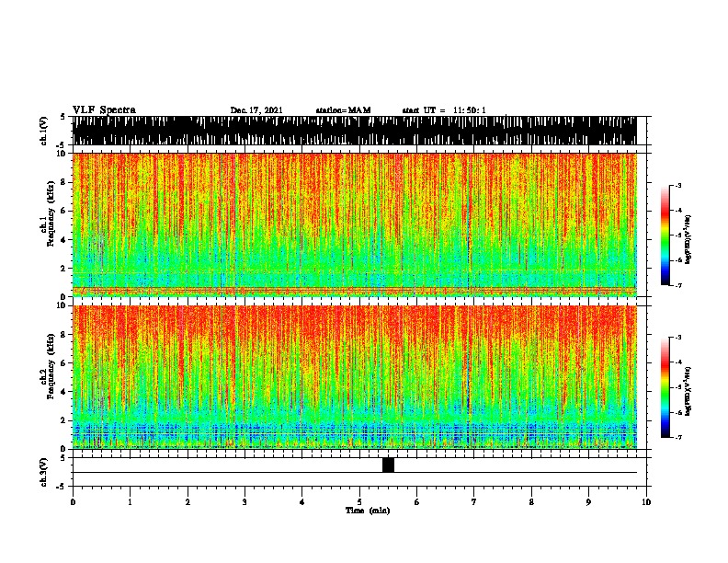Click the ch.1(V) axis label
The image size is (728, 563).
coord(44,131)
